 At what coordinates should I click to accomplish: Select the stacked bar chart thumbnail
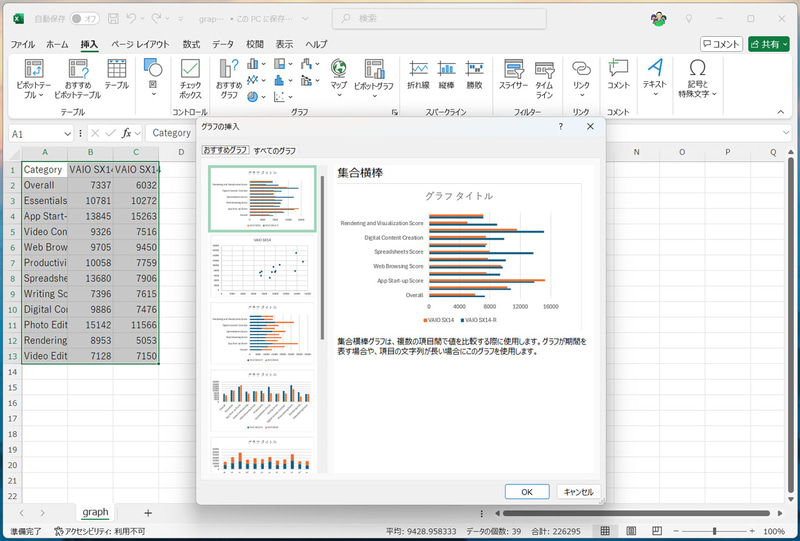point(262,333)
